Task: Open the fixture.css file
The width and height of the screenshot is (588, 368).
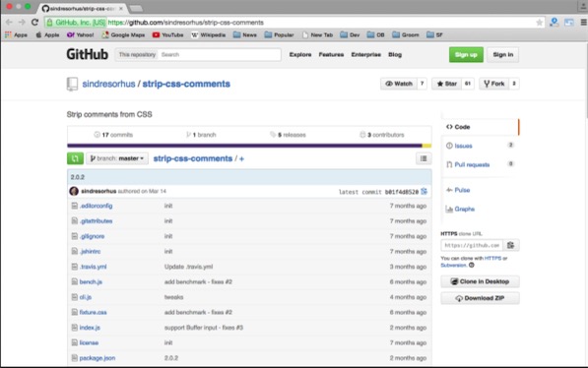Action: tap(93, 312)
